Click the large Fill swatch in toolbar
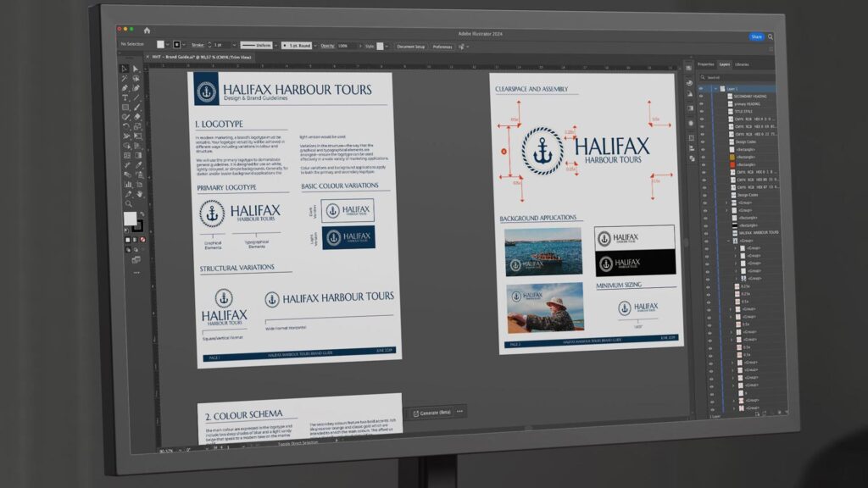 pyautogui.click(x=130, y=218)
